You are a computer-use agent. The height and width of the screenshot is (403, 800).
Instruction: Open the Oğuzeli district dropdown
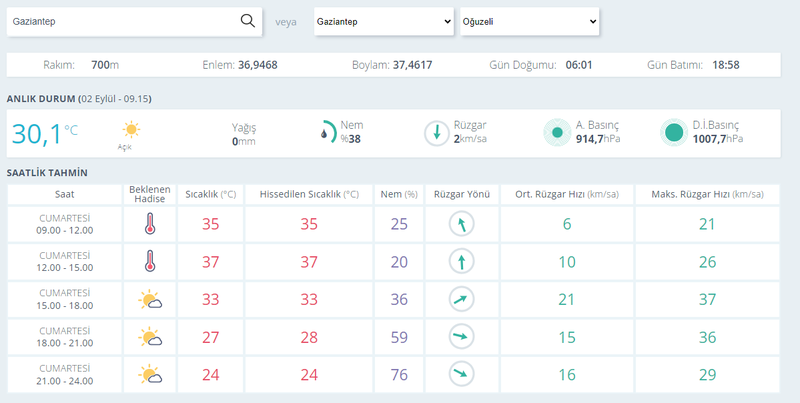coord(530,21)
